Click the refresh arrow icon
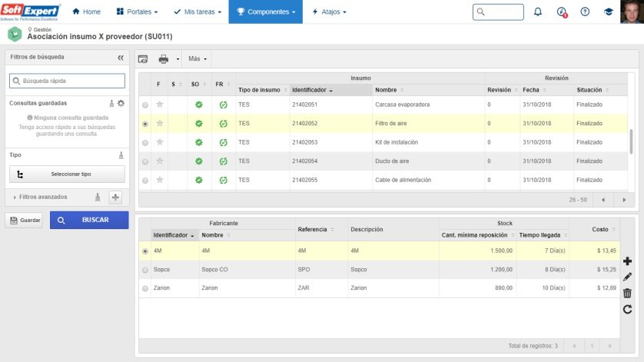This screenshot has height=362, width=644. (x=627, y=309)
